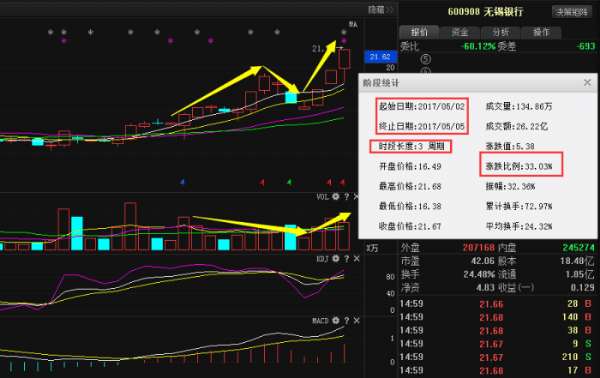Switch to the 报价 tab
The height and width of the screenshot is (378, 600).
pos(419,32)
